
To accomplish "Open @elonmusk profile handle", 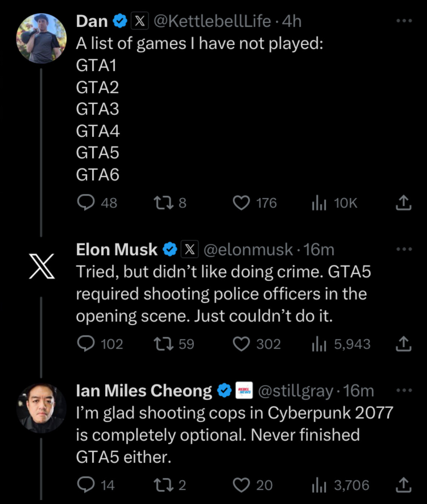I will point(248,250).
